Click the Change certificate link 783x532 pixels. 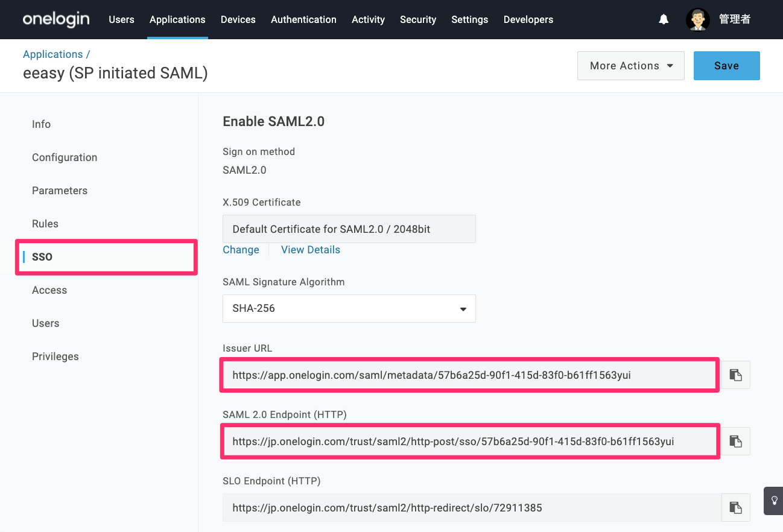click(241, 250)
